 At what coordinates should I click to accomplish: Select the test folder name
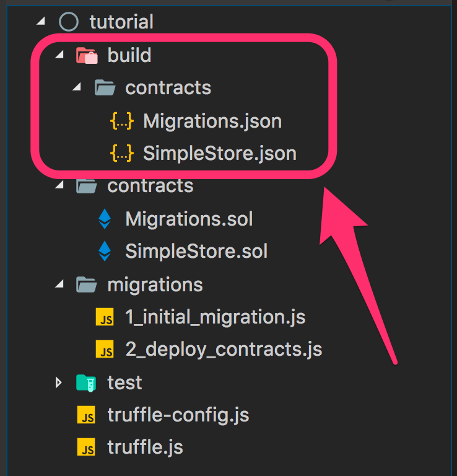(124, 382)
